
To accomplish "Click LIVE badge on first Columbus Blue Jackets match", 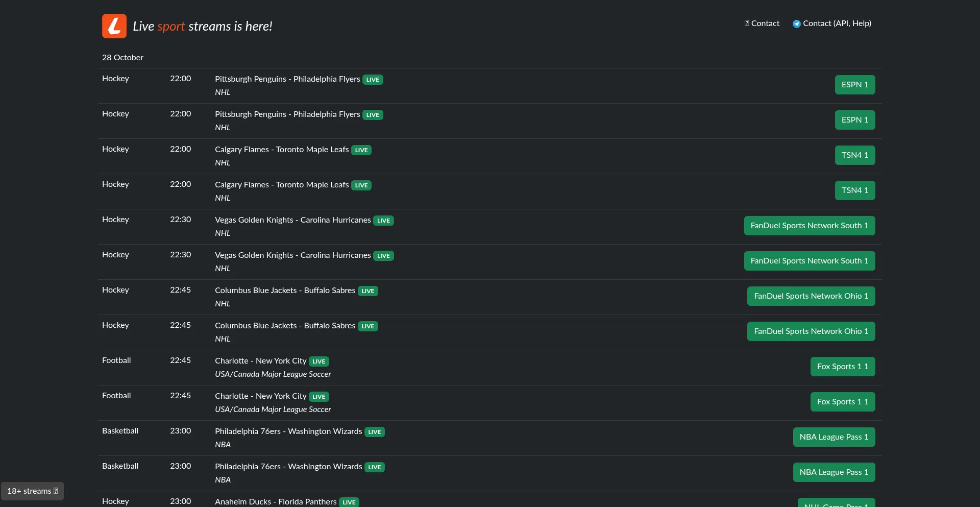I will pyautogui.click(x=368, y=291).
